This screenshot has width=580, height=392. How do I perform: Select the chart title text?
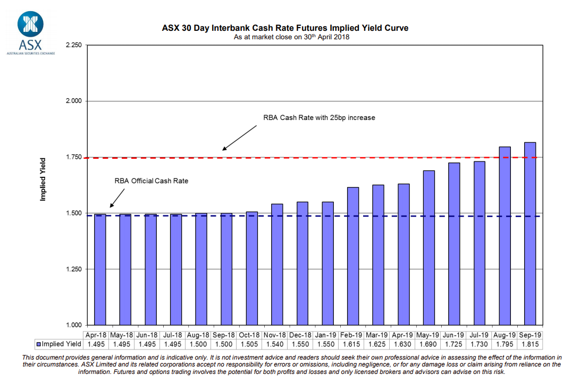coord(285,28)
